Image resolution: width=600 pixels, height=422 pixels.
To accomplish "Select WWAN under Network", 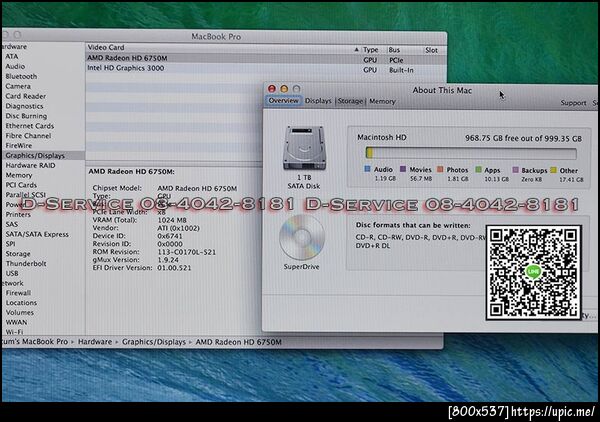I will point(16,322).
